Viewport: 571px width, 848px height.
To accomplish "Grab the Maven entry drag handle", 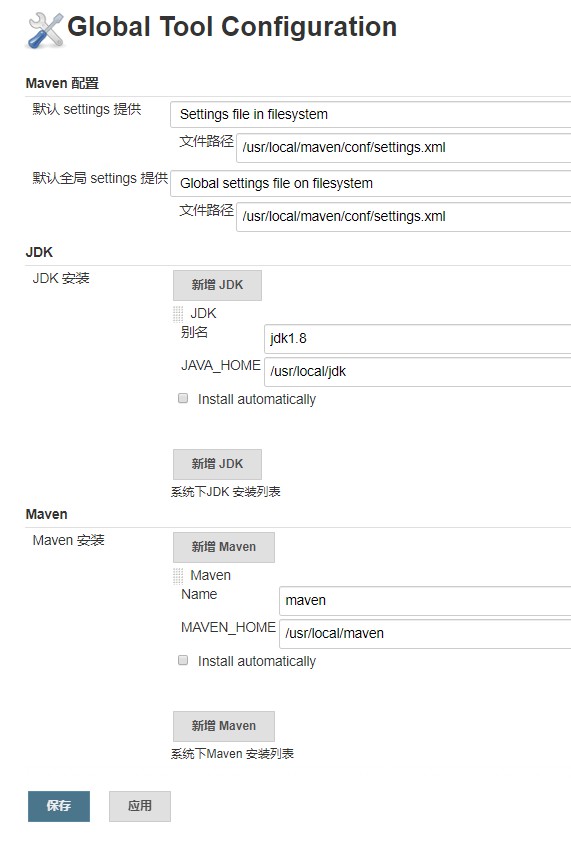I will pos(178,576).
